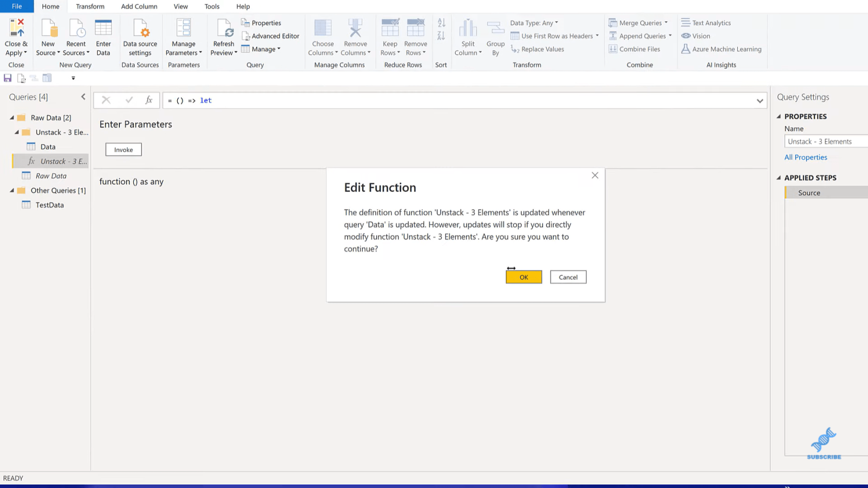Open the Manage dropdown in Query group
The height and width of the screenshot is (488, 868).
[x=261, y=49]
